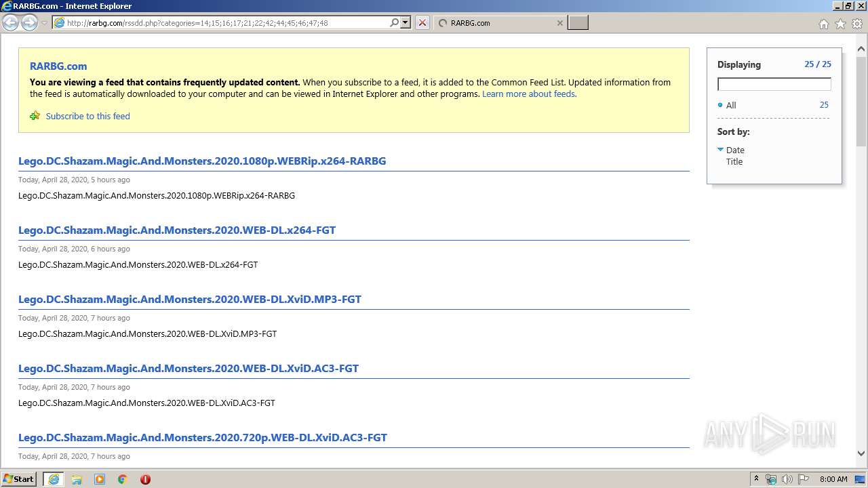This screenshot has height=488, width=868.
Task: Minimize the Internet Explorer window
Action: [x=837, y=6]
